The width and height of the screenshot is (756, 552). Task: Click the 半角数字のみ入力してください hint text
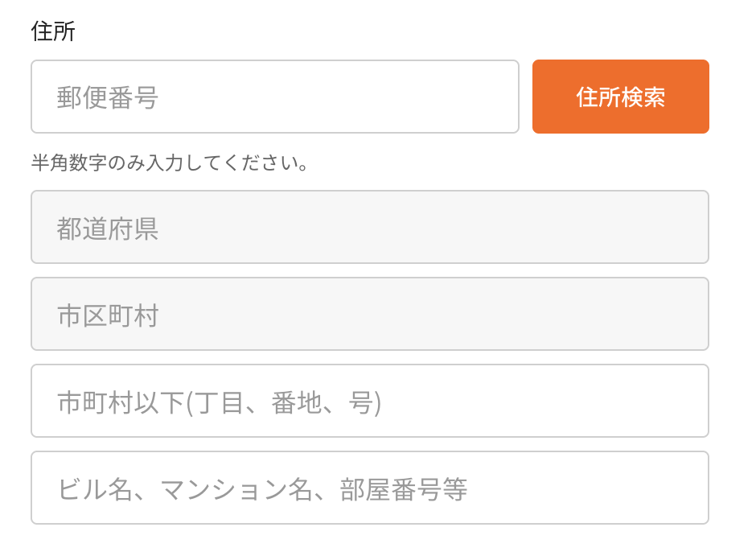[x=170, y=163]
